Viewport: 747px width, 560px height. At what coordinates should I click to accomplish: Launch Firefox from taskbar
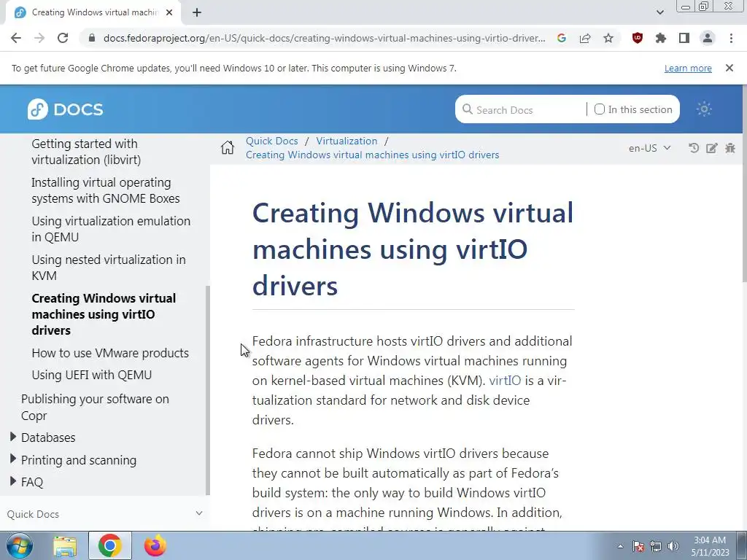point(155,545)
